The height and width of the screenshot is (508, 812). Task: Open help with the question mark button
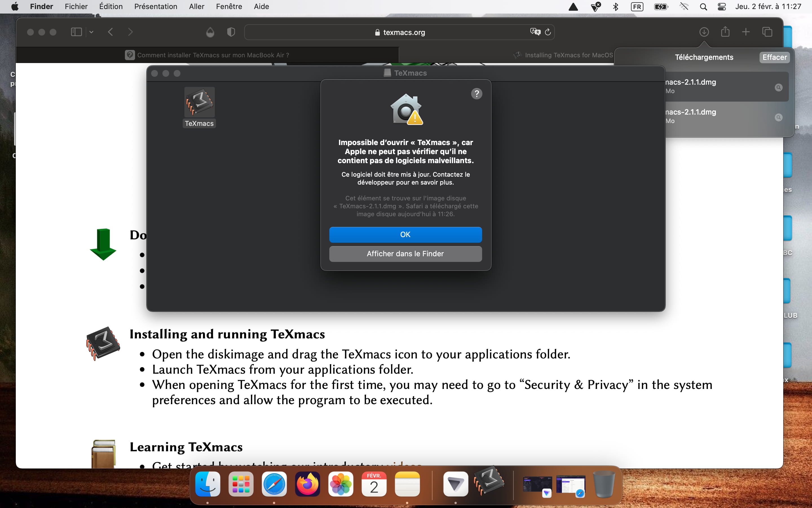[x=476, y=94]
